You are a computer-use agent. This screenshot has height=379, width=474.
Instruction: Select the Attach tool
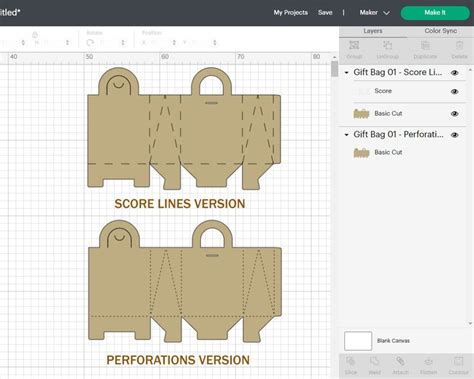pos(400,365)
